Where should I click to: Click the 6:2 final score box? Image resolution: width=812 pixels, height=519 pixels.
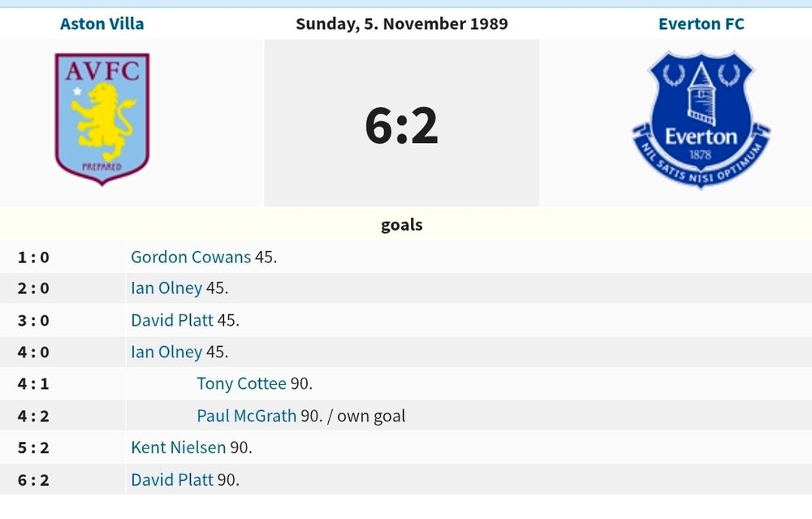click(x=402, y=123)
